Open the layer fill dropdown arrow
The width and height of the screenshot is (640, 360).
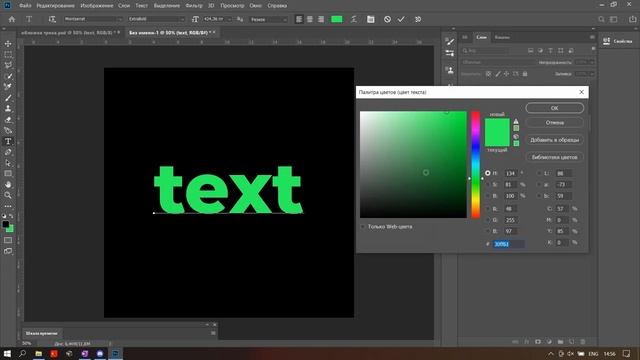click(591, 74)
